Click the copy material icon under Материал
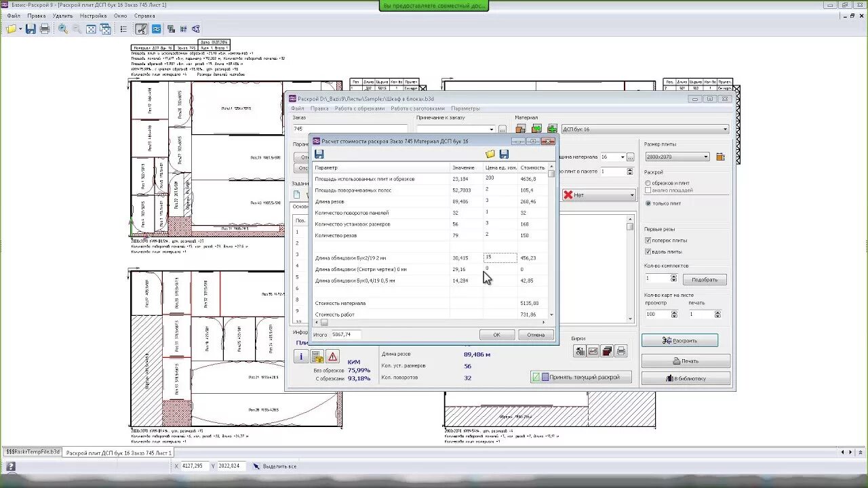The height and width of the screenshot is (488, 868). tap(521, 129)
